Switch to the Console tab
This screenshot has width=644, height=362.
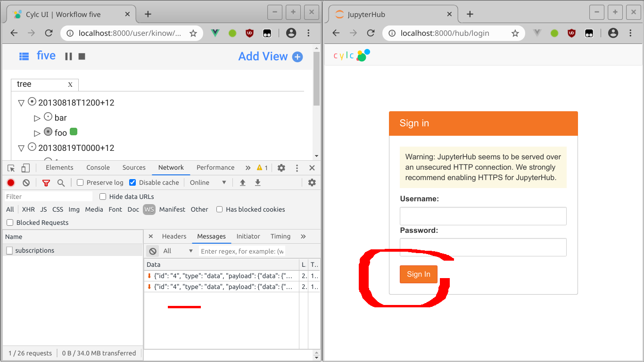tap(98, 167)
